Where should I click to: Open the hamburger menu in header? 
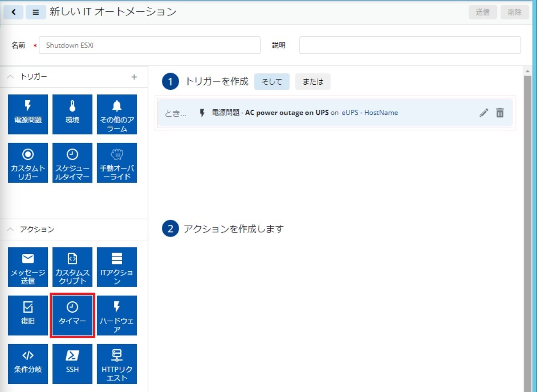click(x=36, y=12)
